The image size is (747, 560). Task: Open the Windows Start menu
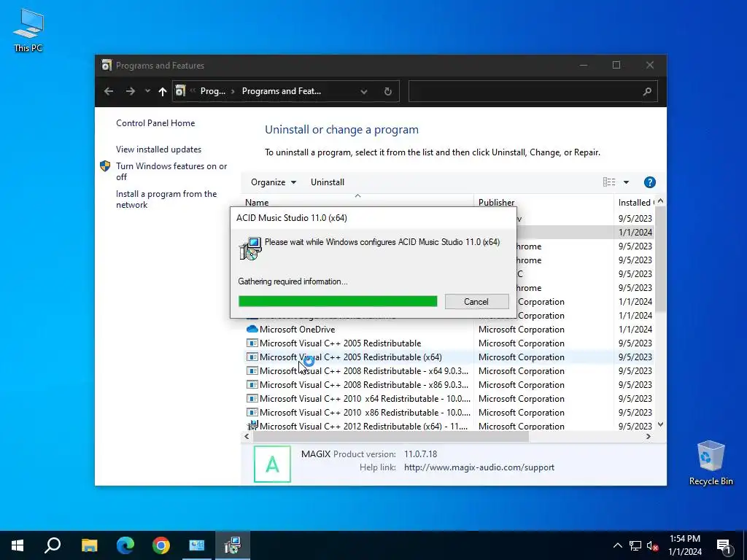[18, 545]
